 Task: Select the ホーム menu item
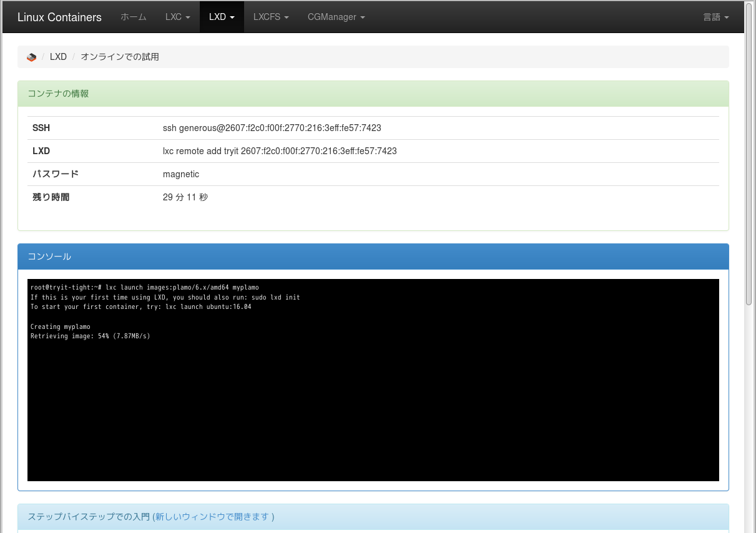[133, 17]
